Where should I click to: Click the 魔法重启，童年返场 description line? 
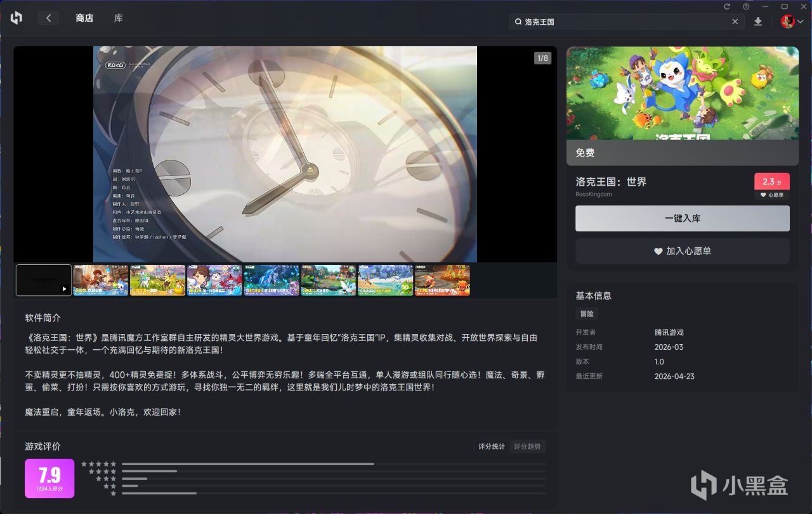(x=103, y=412)
